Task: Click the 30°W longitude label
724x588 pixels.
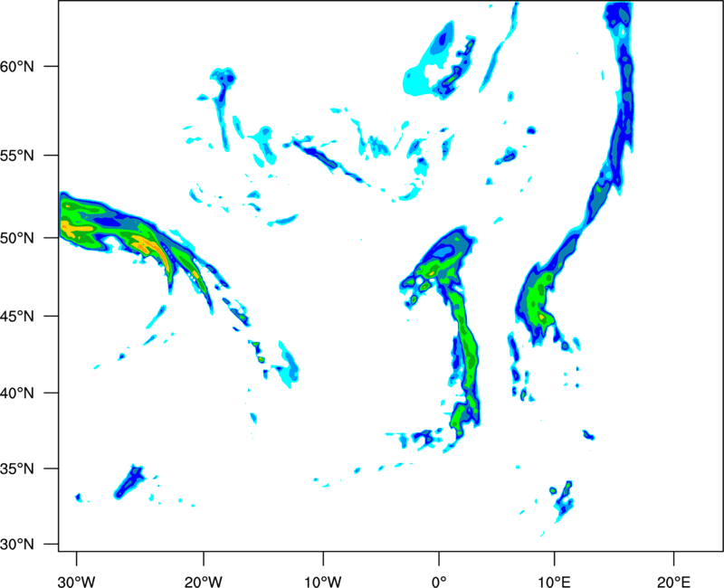Action: pos(77,582)
